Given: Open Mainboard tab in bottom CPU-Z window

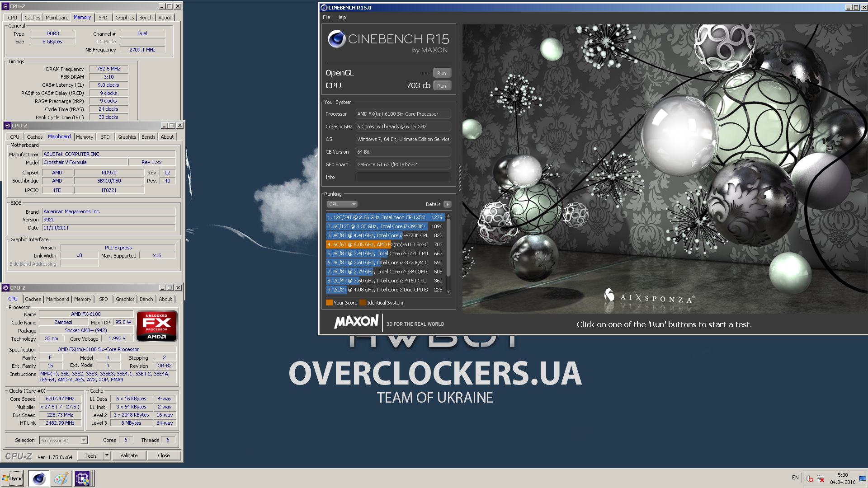Looking at the screenshot, I should click(x=58, y=299).
